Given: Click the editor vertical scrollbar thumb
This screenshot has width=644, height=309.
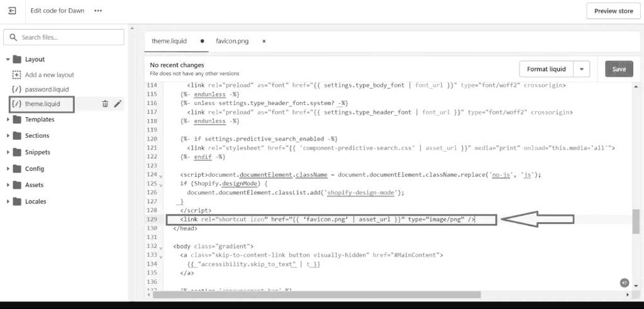Looking at the screenshot, I should point(636,221).
